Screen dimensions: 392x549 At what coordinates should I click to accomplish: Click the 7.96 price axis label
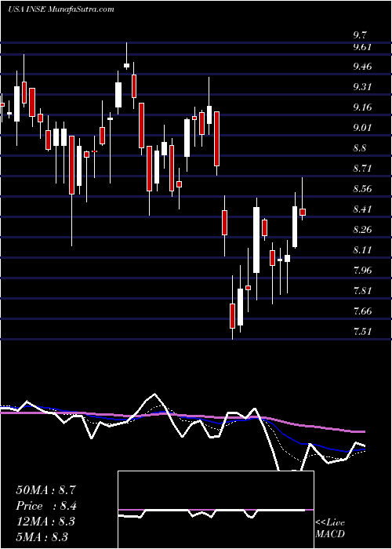(x=362, y=271)
